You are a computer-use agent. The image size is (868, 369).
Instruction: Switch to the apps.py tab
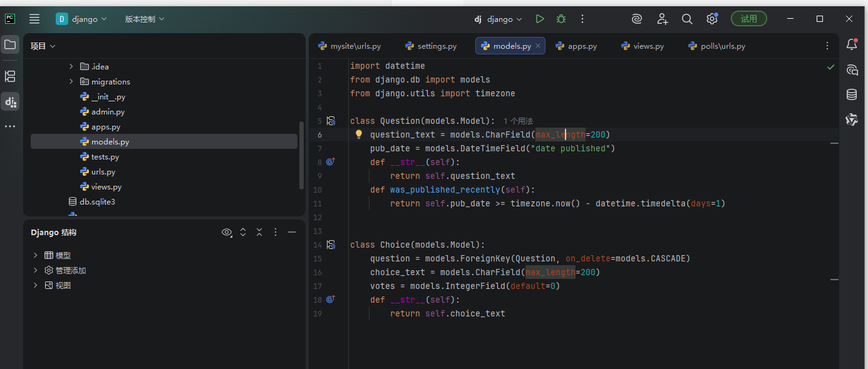576,46
